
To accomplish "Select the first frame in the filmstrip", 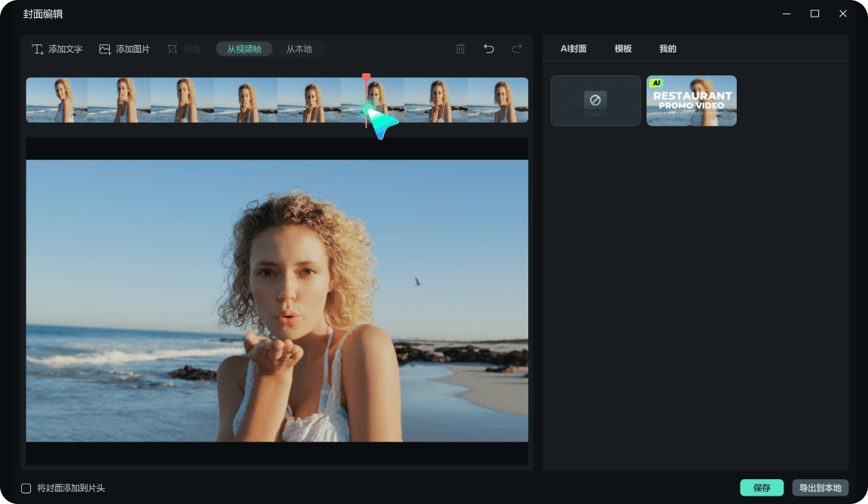I will click(57, 100).
